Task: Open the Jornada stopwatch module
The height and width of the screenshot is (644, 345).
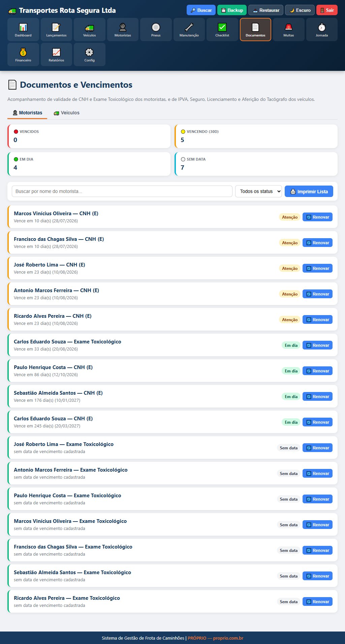Action: pos(322,30)
